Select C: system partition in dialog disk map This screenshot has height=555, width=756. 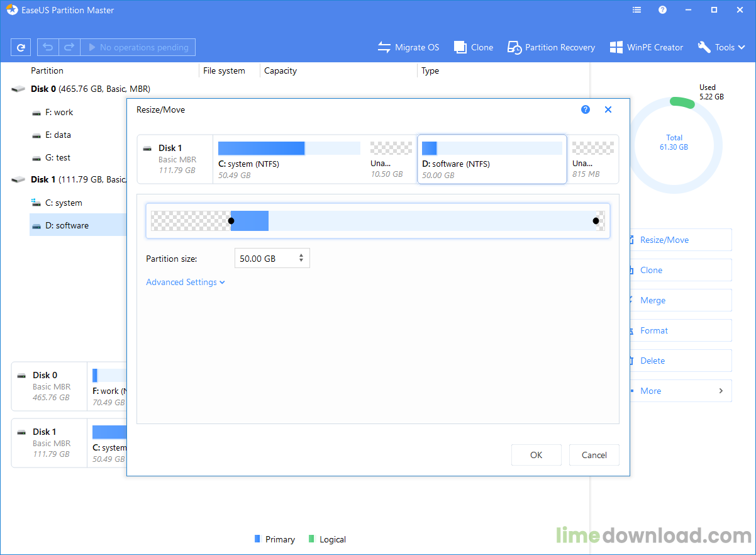(x=289, y=159)
